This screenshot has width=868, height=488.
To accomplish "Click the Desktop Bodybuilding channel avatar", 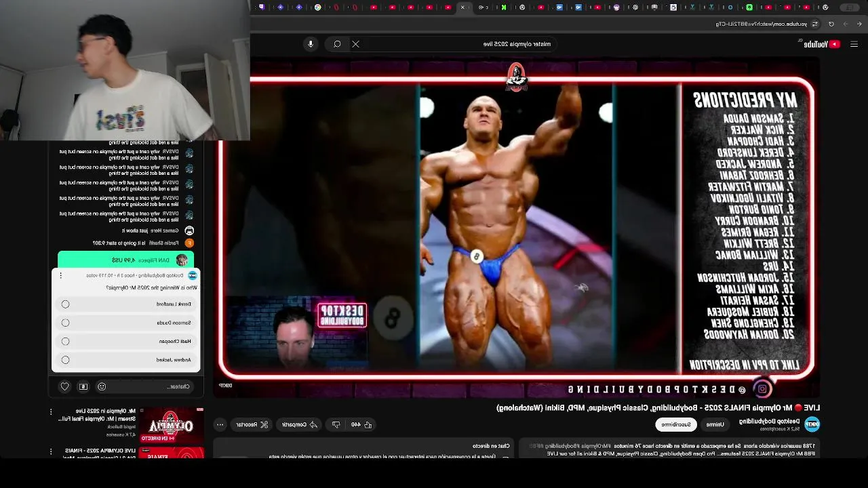I will coord(812,424).
